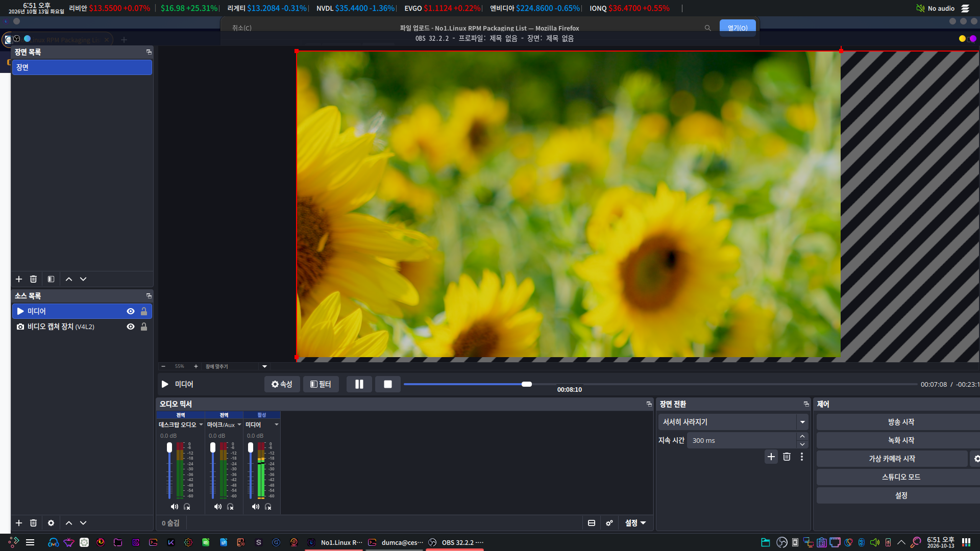Toggle the headphone monitoring icon for 미디어 channel
Image resolution: width=980 pixels, height=551 pixels.
pos(268,507)
